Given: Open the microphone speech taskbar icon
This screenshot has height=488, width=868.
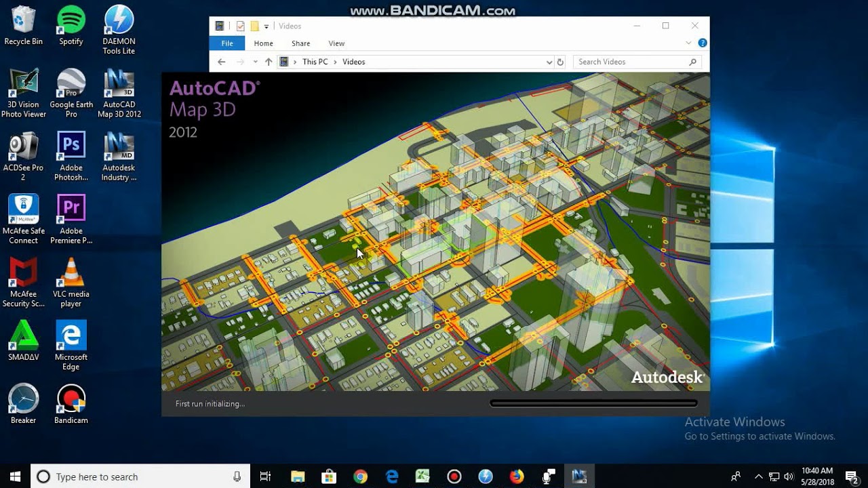Looking at the screenshot, I should (x=548, y=476).
